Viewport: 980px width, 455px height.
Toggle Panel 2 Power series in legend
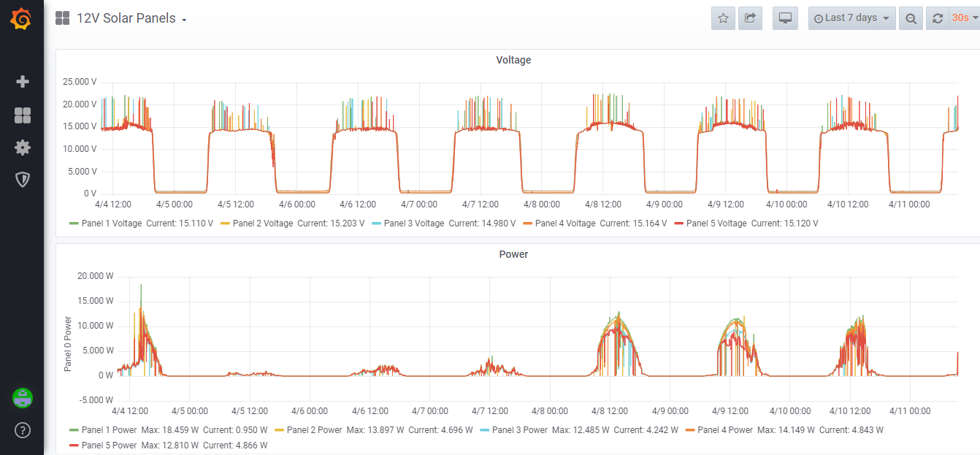pos(314,430)
